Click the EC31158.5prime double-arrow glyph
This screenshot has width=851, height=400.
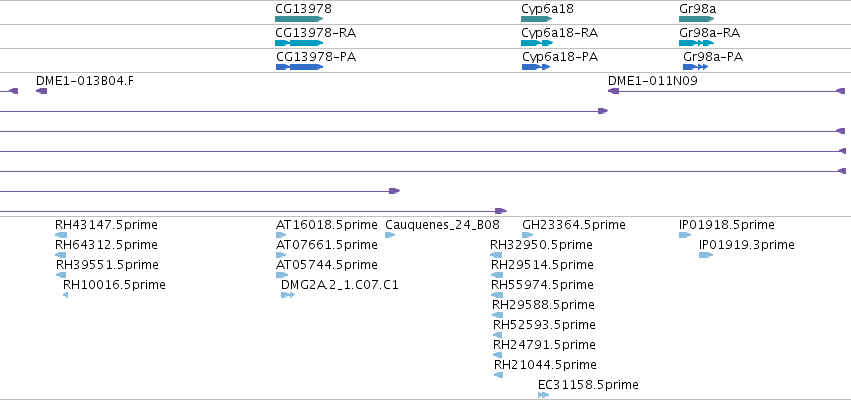coord(544,395)
